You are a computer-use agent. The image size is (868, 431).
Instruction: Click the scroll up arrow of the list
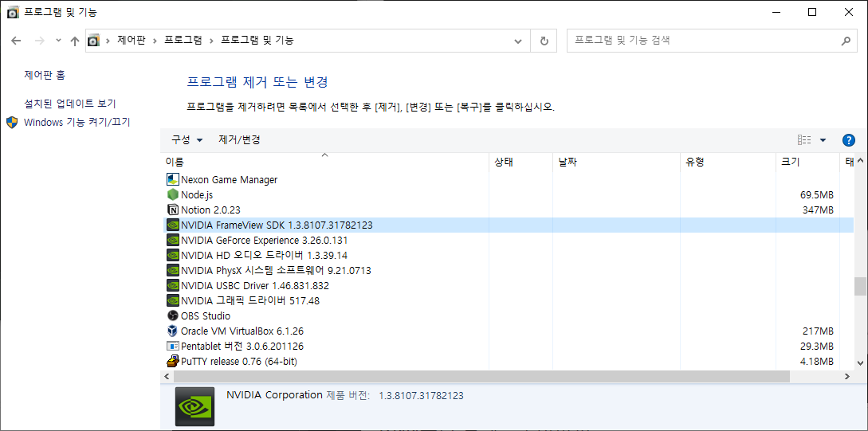tap(860, 162)
